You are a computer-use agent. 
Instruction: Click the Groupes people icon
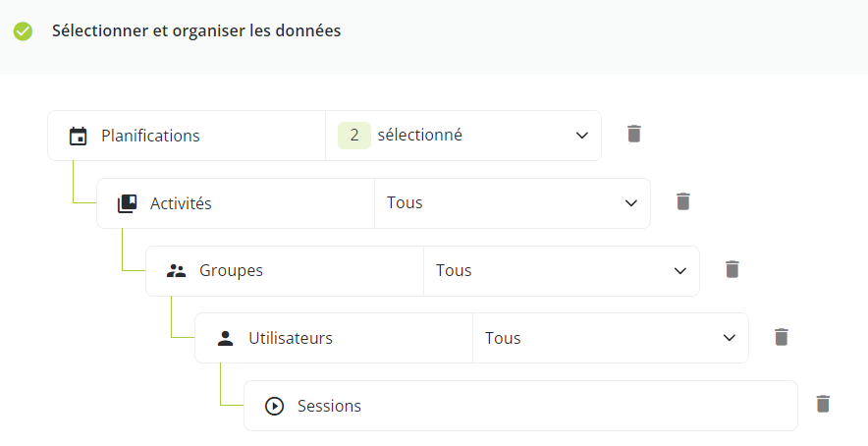point(176,271)
